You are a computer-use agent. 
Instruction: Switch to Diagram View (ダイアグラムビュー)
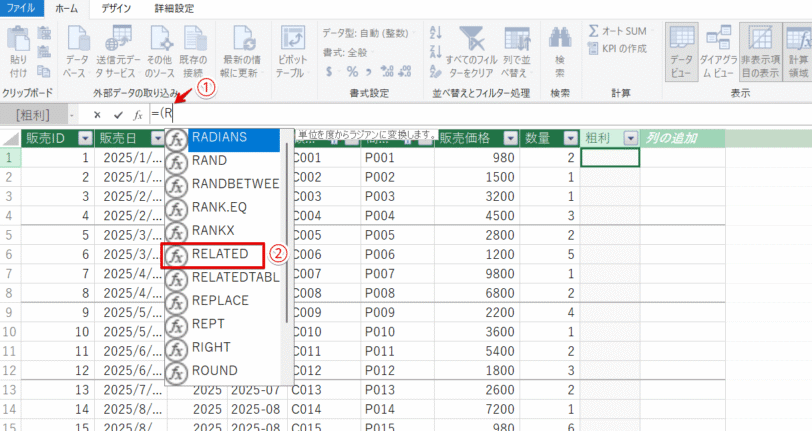click(718, 52)
